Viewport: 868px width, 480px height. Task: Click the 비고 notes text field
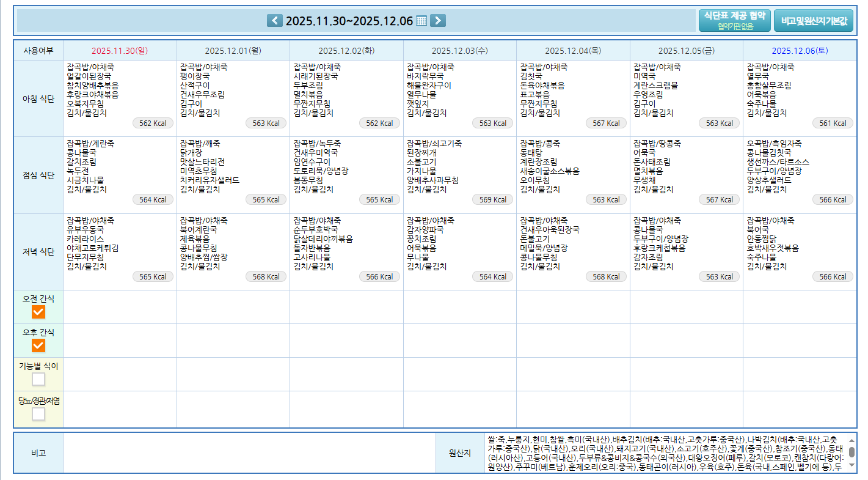coord(249,453)
